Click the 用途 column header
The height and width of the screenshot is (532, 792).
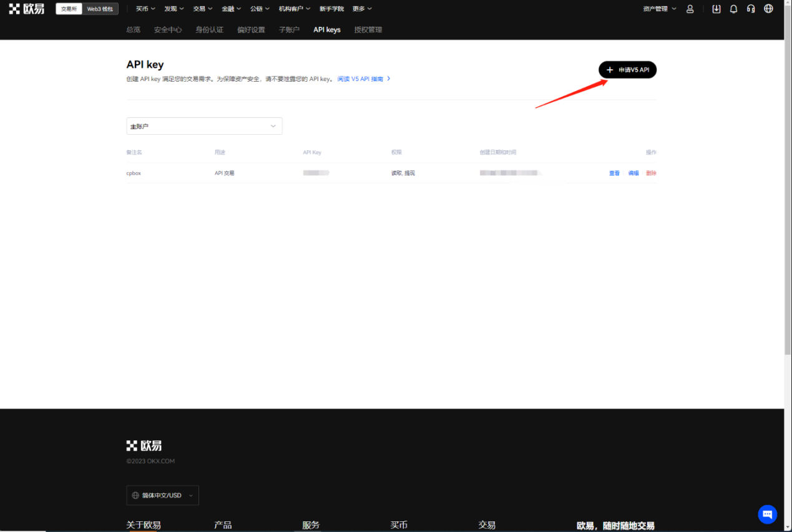(220, 152)
